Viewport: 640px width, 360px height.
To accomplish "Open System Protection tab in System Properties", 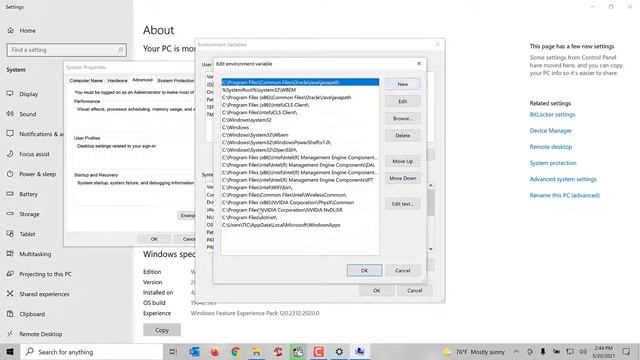I will pos(176,80).
